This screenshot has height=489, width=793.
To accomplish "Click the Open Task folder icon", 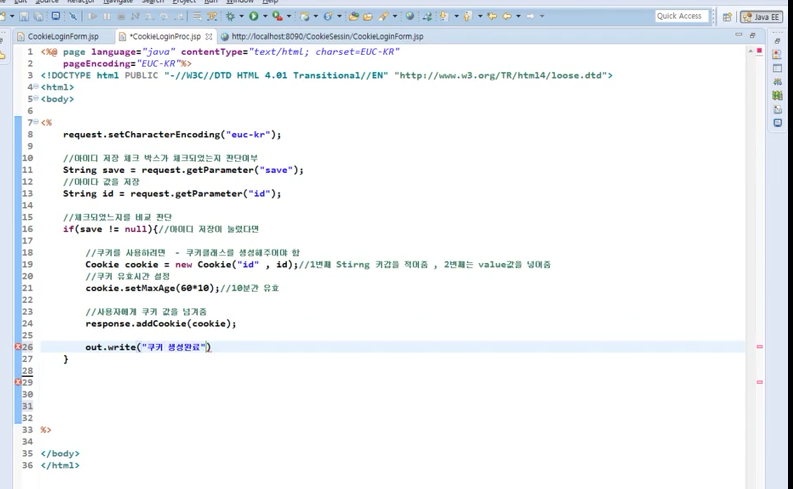I will coord(368,16).
